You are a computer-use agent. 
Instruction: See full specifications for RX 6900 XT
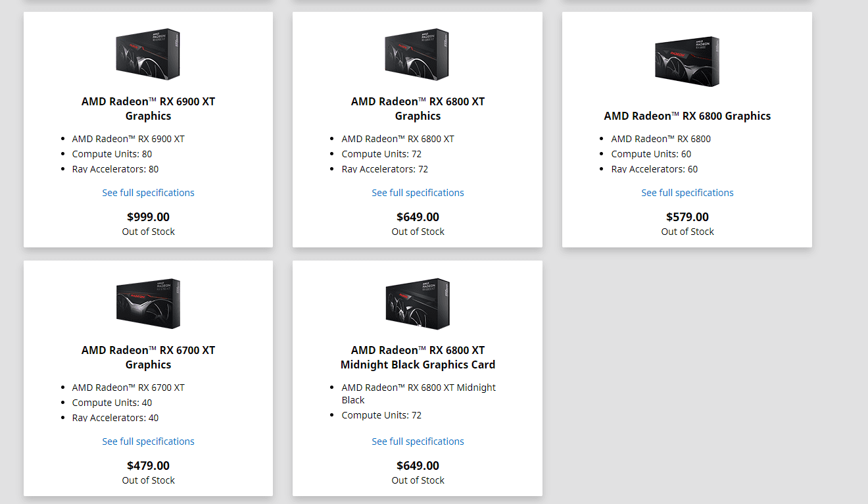(148, 193)
